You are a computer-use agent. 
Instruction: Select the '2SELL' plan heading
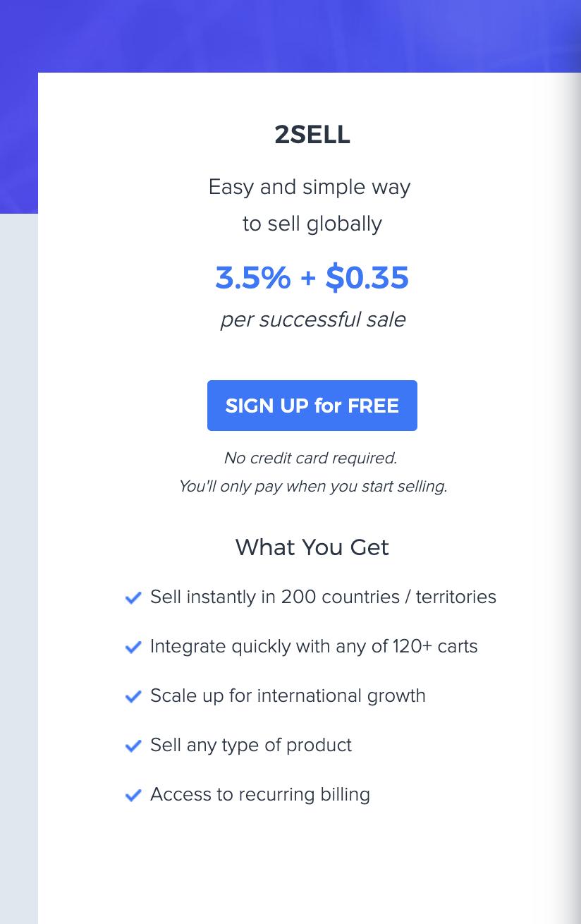coord(312,135)
